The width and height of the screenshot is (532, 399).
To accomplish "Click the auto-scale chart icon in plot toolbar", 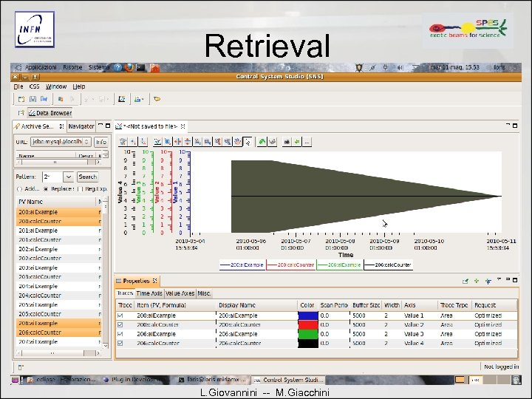I will (x=157, y=142).
